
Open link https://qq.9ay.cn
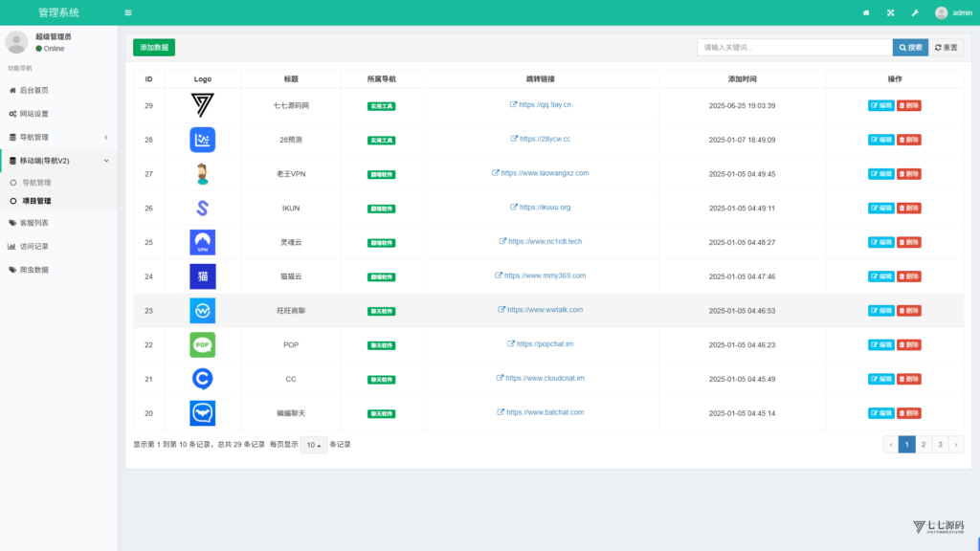[540, 105]
